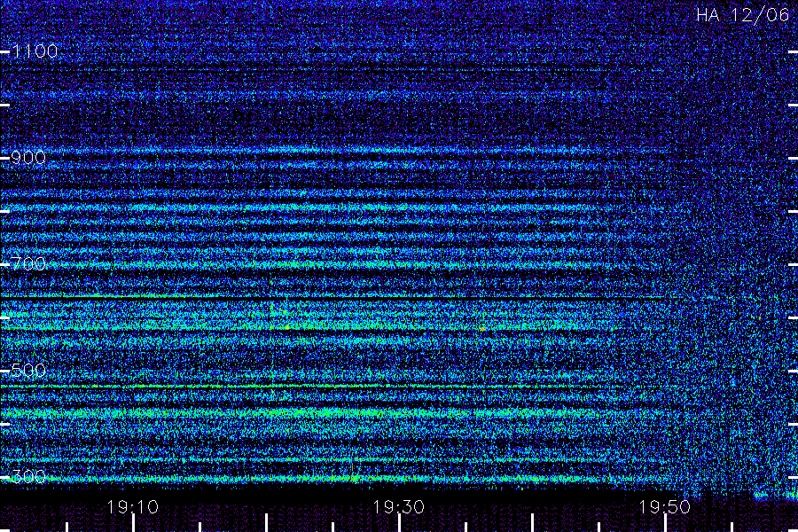Select the tick mark below 19:30
This screenshot has width=798, height=532.
click(x=399, y=523)
